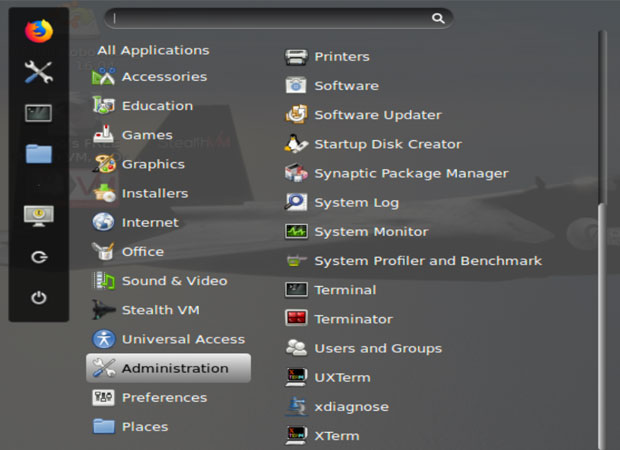
Task: Click the applications list vertical scrollbar
Action: [x=602, y=240]
